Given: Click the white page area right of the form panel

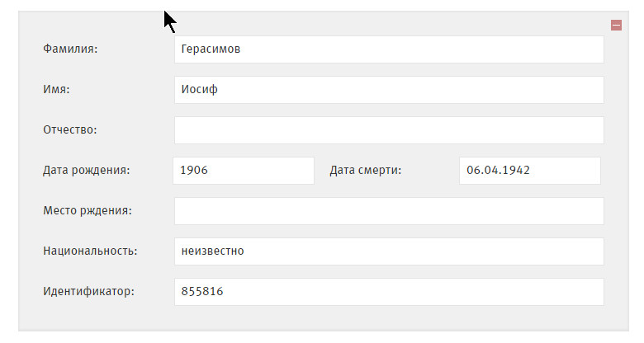Looking at the screenshot, I should 637,165.
